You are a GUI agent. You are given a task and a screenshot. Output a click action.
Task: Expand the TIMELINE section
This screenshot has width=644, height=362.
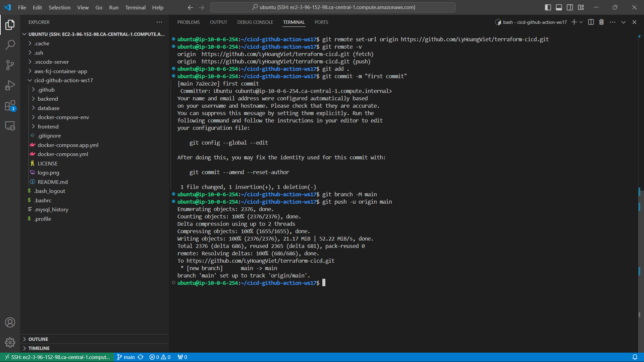95,348
